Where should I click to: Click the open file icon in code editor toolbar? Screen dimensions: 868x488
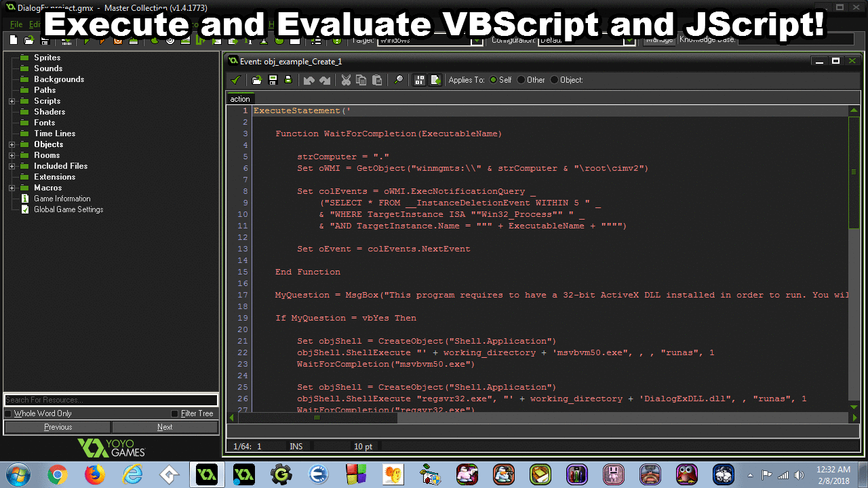[258, 80]
